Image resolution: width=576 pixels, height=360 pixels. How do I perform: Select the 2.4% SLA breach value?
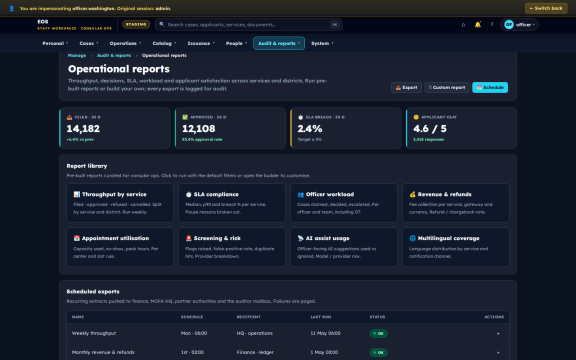pos(310,129)
